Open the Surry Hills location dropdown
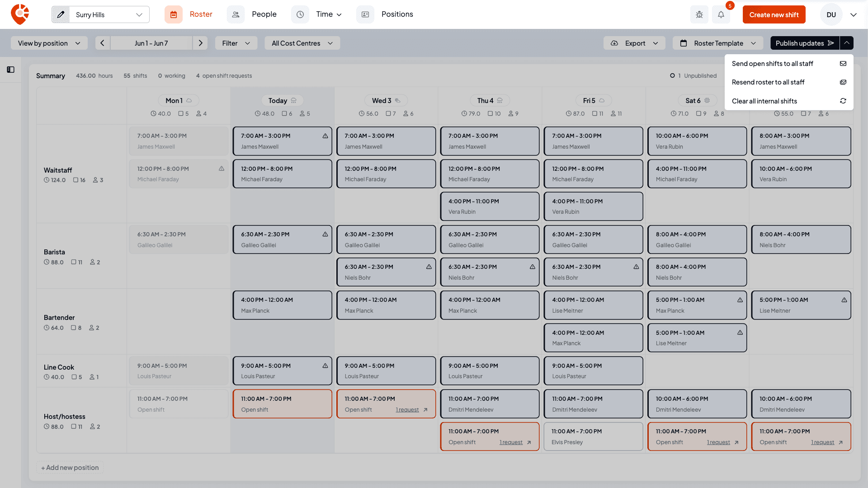The width and height of the screenshot is (868, 488). coord(100,14)
